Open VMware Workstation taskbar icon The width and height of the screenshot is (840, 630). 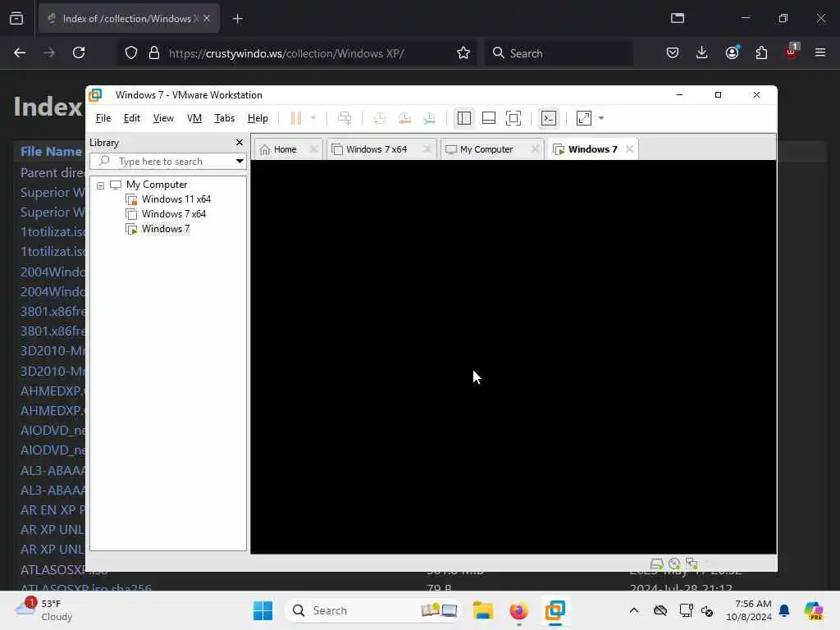(555, 610)
